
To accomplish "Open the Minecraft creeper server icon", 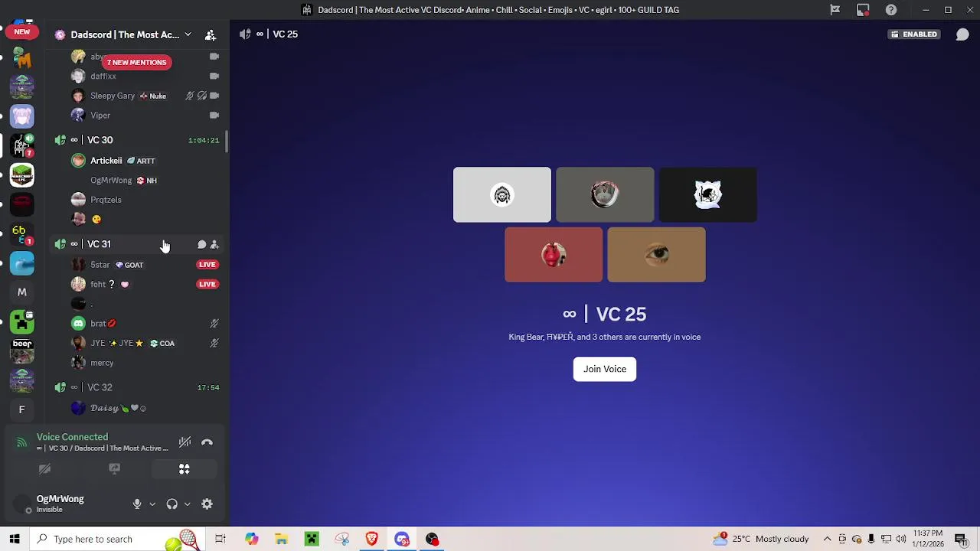I will [x=22, y=321].
